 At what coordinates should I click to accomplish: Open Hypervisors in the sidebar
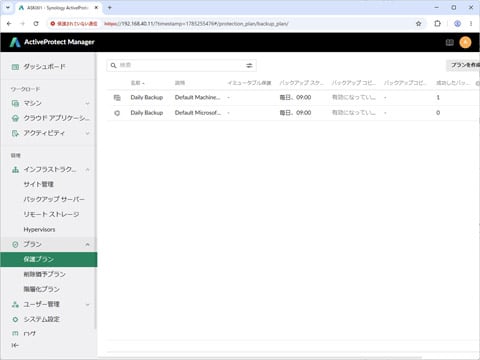(39, 230)
